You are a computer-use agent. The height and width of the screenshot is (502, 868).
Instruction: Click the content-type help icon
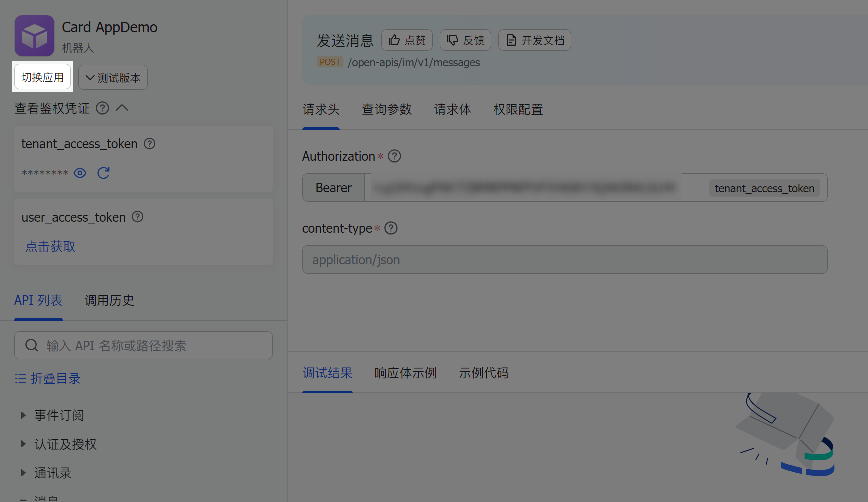(391, 228)
